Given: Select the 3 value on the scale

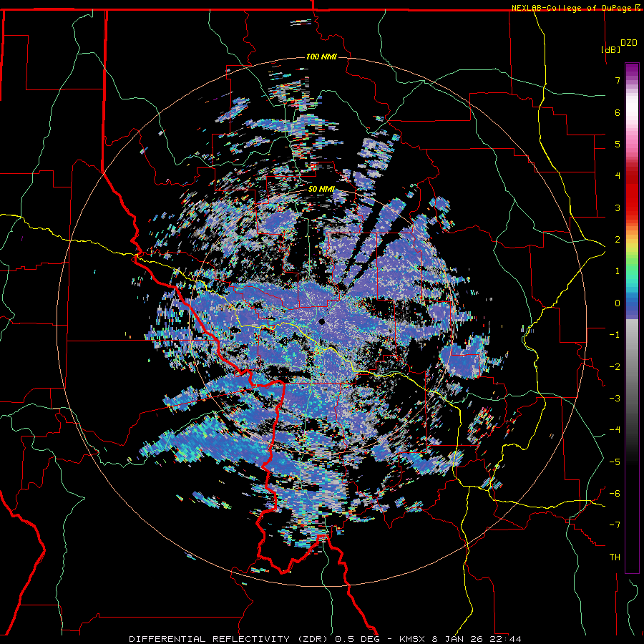Looking at the screenshot, I should 618,208.
